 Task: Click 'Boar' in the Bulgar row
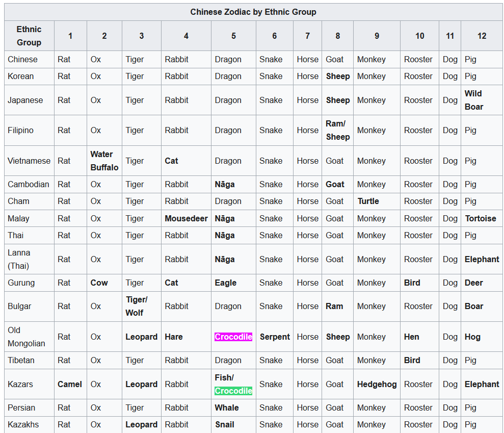click(474, 306)
